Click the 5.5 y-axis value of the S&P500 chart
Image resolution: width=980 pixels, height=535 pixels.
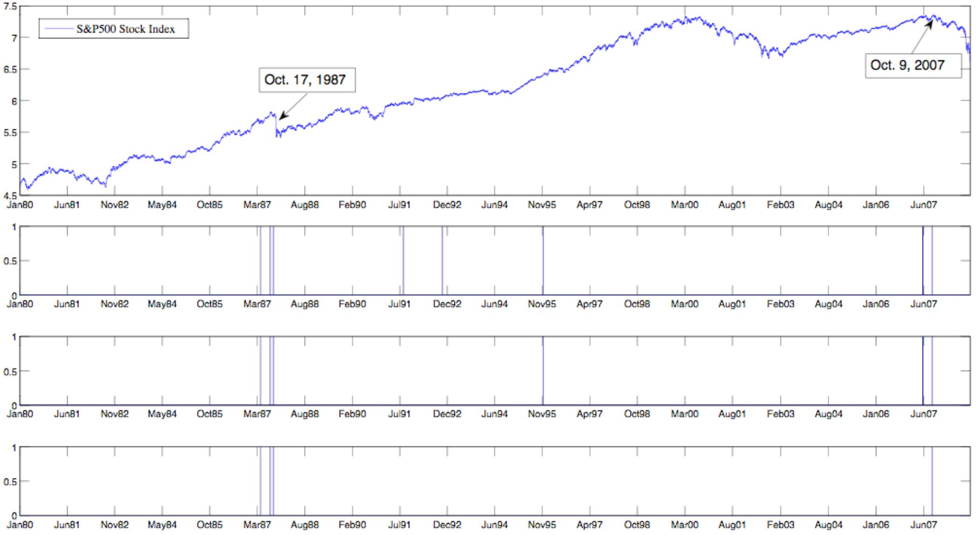[10, 133]
